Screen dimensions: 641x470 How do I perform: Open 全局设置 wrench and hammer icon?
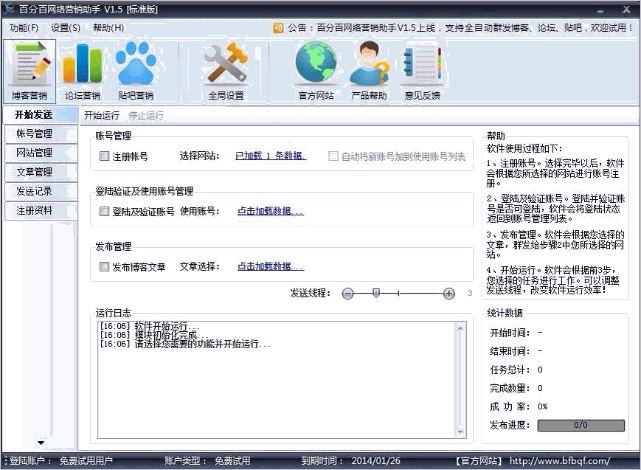pos(226,71)
